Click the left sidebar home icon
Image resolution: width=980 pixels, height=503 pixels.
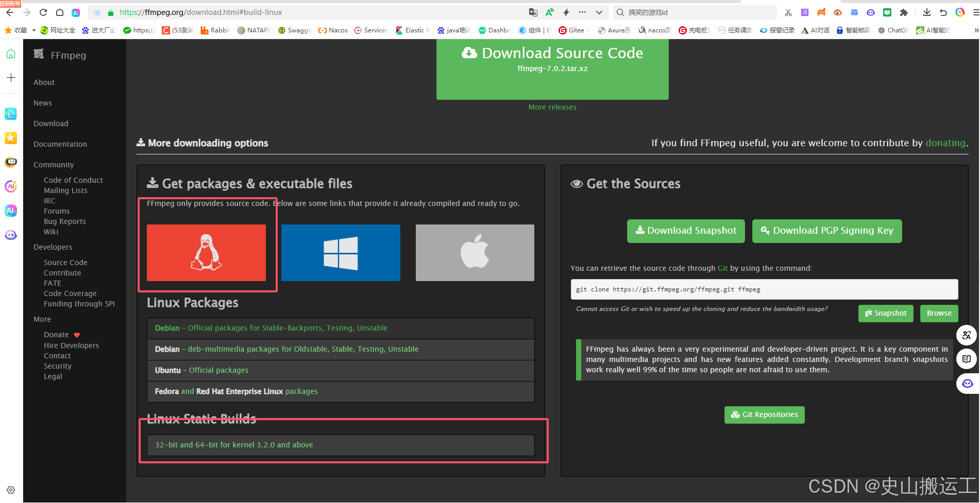coord(11,54)
